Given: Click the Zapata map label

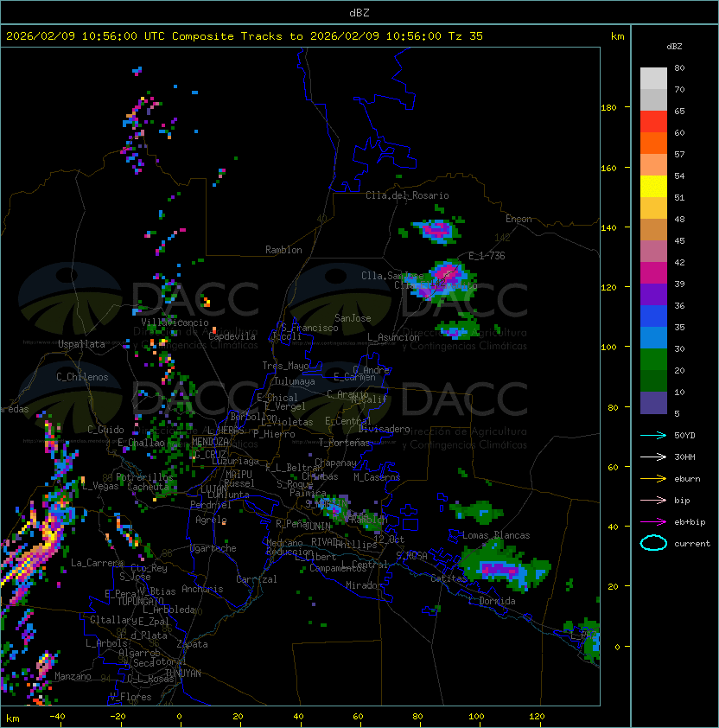Looking at the screenshot, I should (192, 644).
